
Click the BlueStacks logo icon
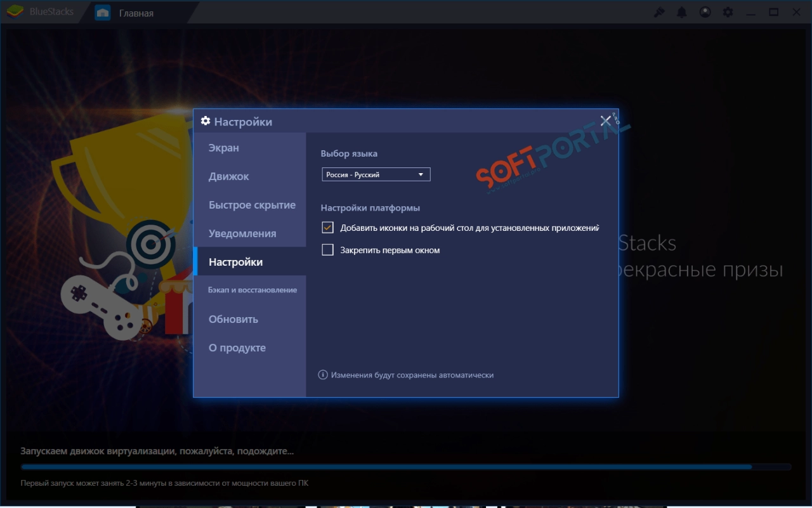click(13, 12)
